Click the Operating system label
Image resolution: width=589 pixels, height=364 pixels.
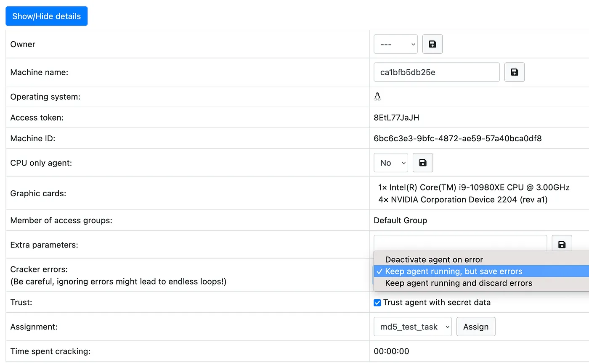click(45, 97)
